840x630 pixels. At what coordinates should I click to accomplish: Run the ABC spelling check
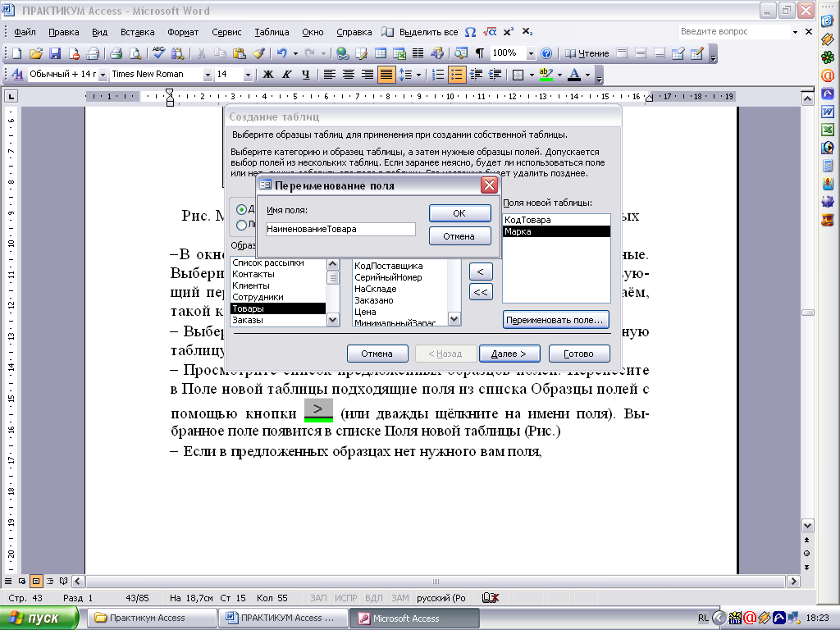point(158,53)
